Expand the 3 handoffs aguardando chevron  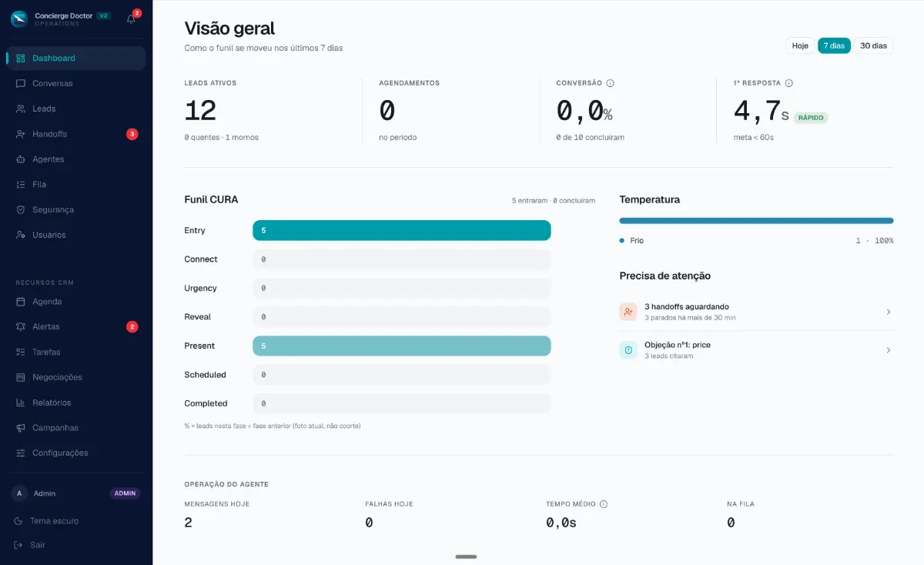tap(888, 312)
